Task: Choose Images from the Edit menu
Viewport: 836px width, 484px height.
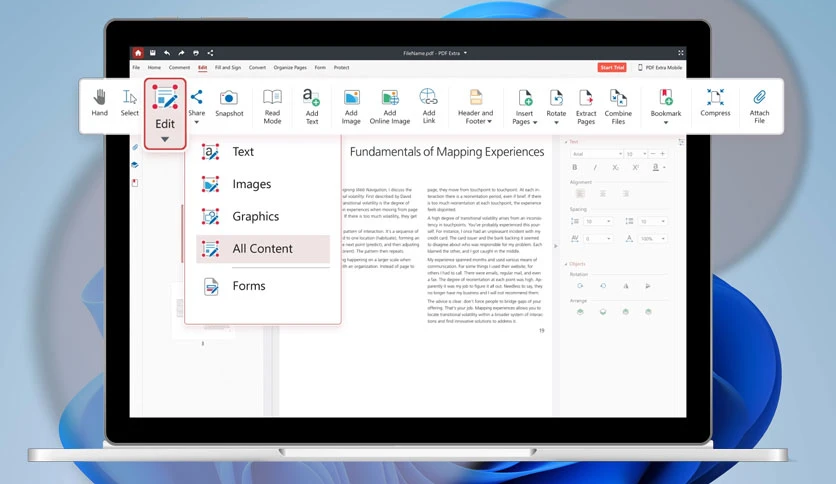Action: tap(263, 184)
